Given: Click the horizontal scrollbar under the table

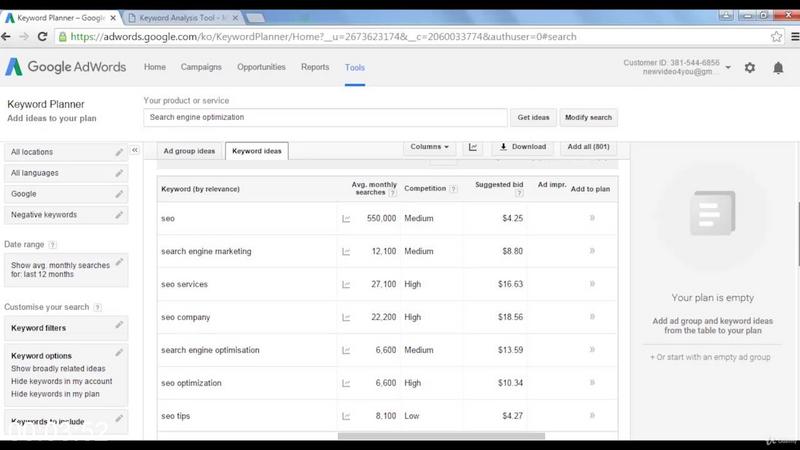Looking at the screenshot, I should (441, 436).
